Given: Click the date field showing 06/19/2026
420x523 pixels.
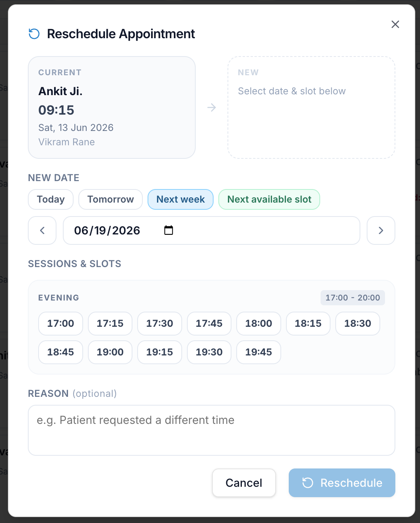Looking at the screenshot, I should pyautogui.click(x=212, y=230).
